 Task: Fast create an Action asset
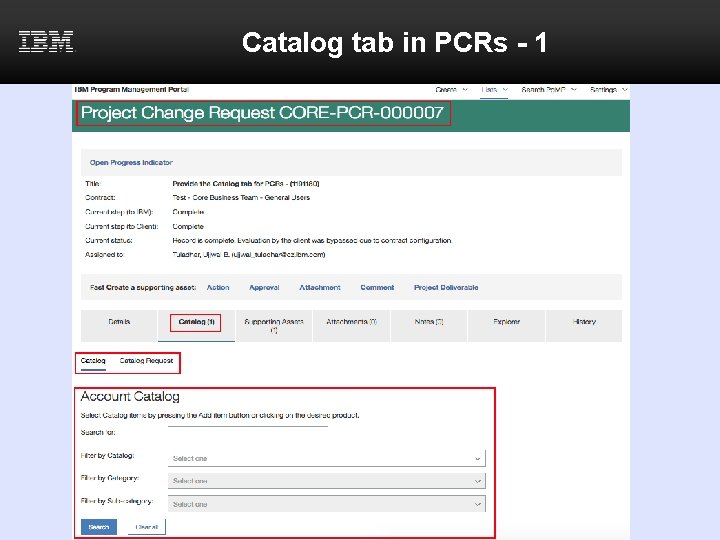pyautogui.click(x=218, y=287)
